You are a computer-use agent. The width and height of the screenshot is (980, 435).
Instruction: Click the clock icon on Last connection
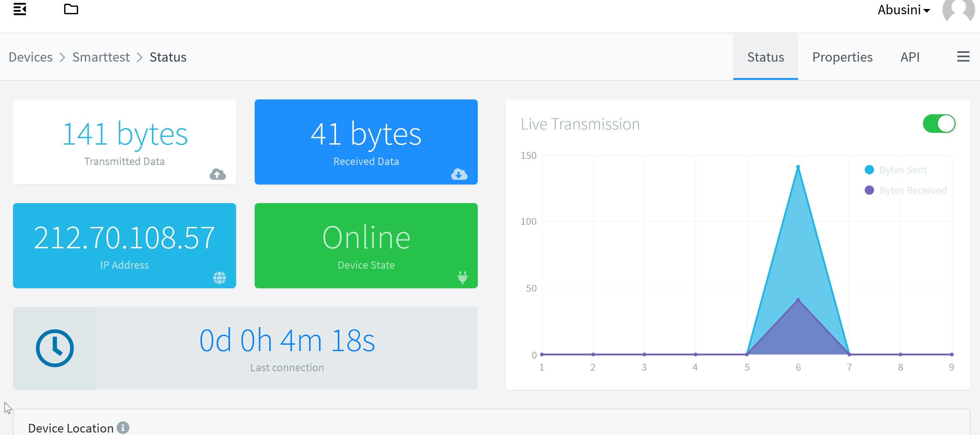55,348
